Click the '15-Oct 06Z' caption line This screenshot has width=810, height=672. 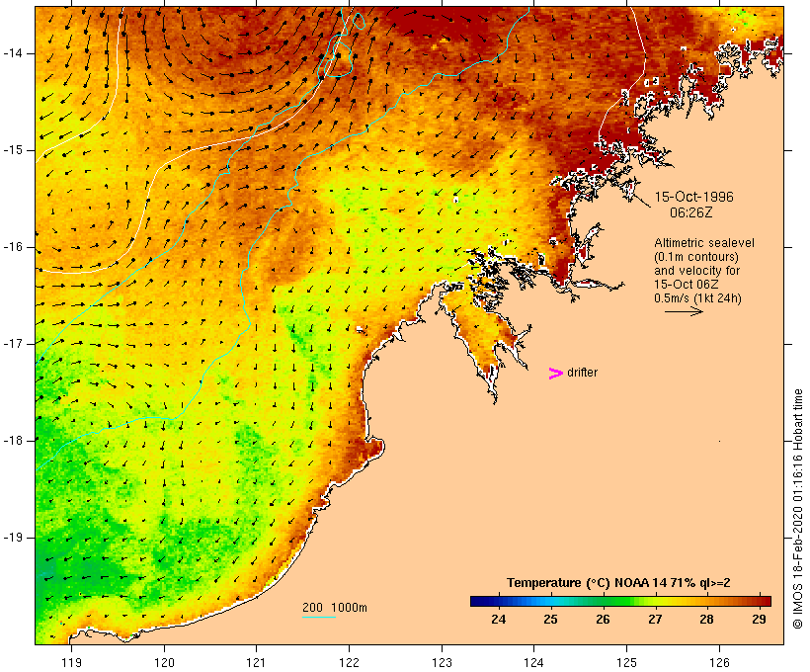pyautogui.click(x=686, y=285)
